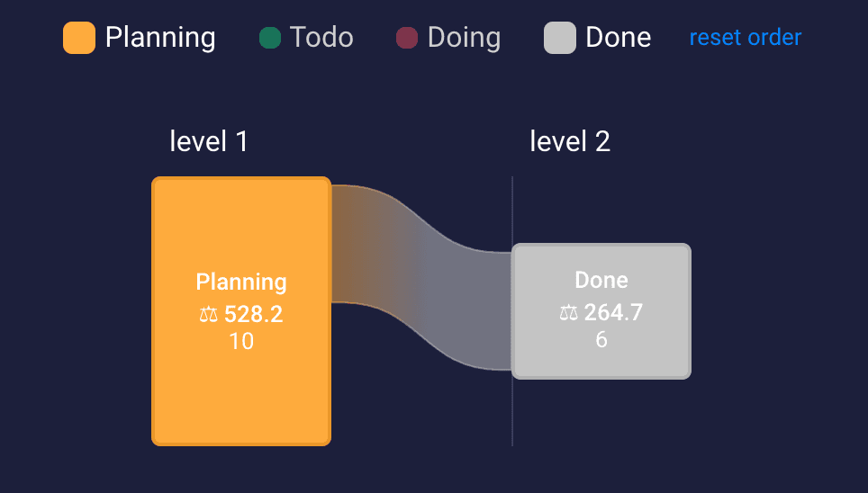Click the red Doing color dot

click(407, 38)
